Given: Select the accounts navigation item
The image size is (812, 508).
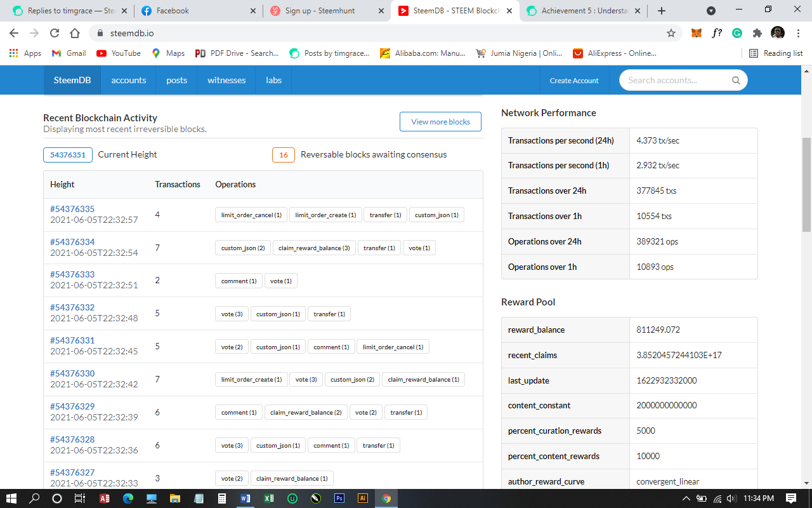Looking at the screenshot, I should [x=129, y=80].
